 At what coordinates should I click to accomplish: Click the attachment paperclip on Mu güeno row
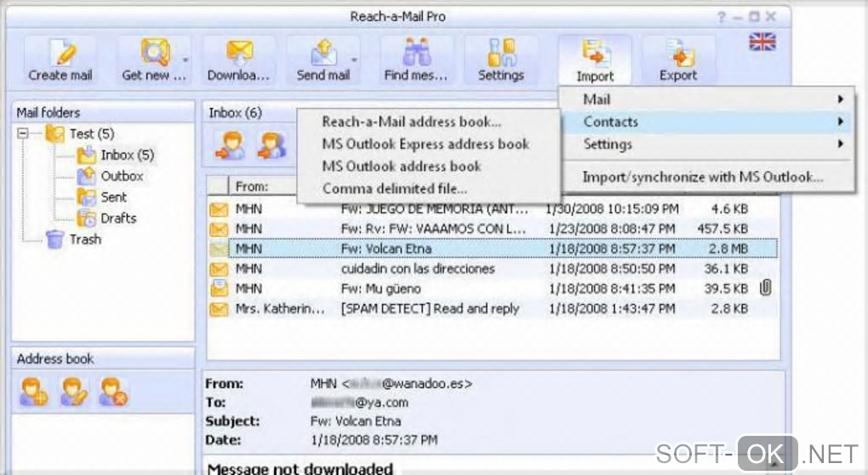(x=766, y=288)
